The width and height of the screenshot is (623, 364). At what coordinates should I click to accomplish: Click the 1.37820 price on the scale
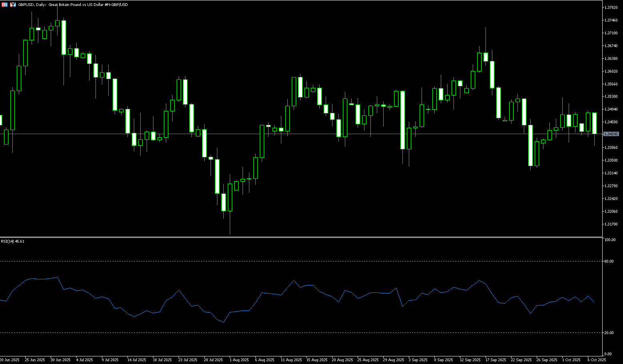(x=611, y=8)
